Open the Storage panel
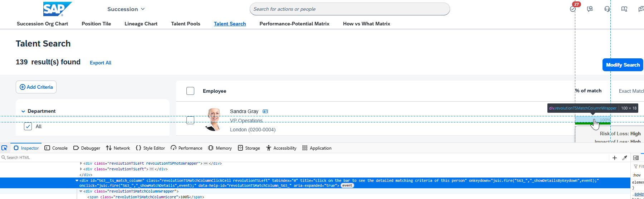Image resolution: width=644 pixels, height=199 pixels. [249, 148]
